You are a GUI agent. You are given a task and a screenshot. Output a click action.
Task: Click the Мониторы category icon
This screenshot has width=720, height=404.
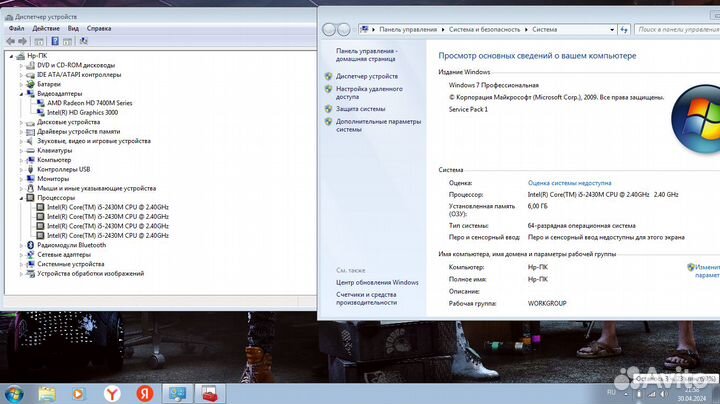[x=30, y=179]
